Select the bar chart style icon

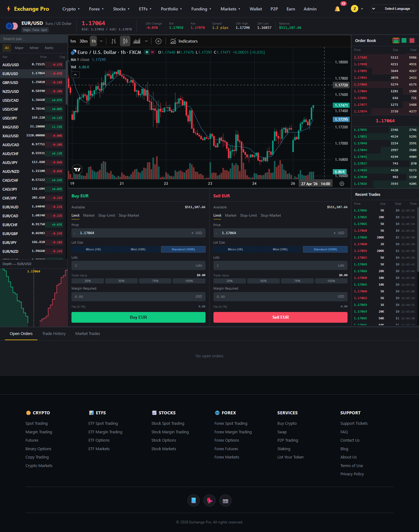(113, 41)
